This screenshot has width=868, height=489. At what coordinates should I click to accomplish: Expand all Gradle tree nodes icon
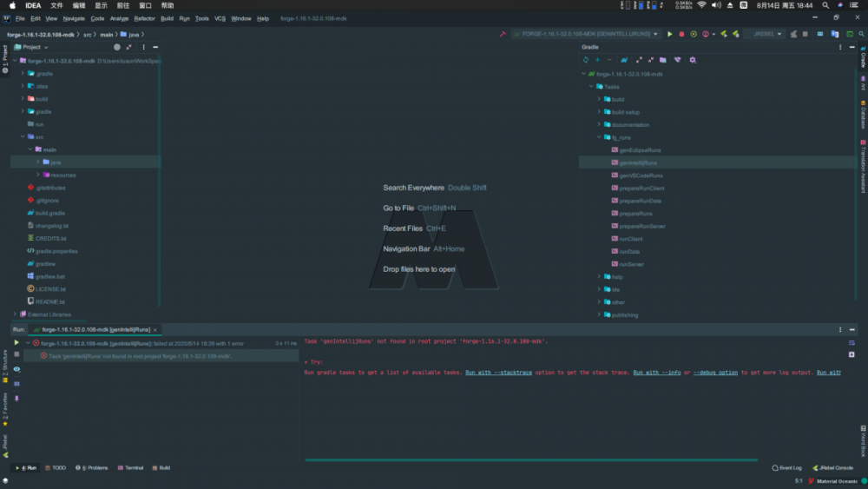[x=639, y=60]
